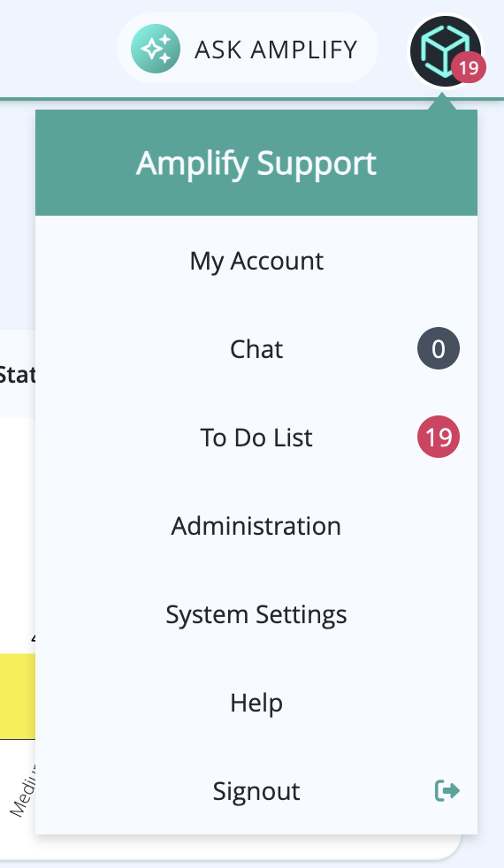The height and width of the screenshot is (868, 504).
Task: Click the Signout arrow icon
Action: [x=447, y=790]
